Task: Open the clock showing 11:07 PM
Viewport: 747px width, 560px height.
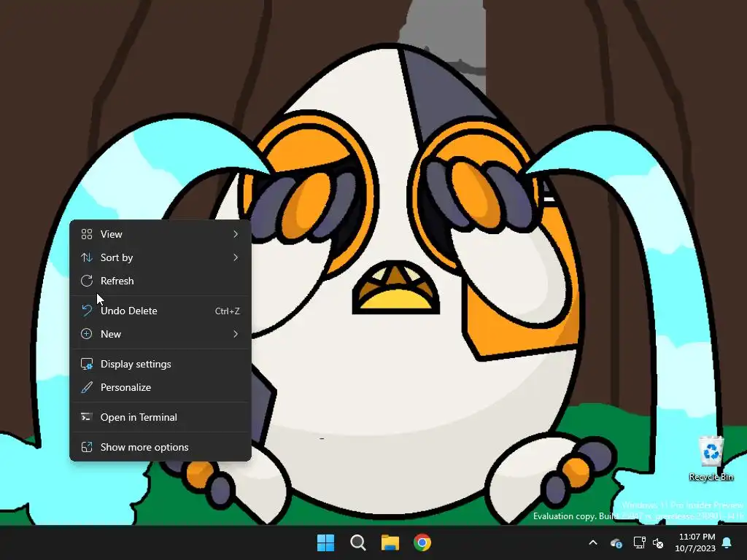Action: pos(695,542)
